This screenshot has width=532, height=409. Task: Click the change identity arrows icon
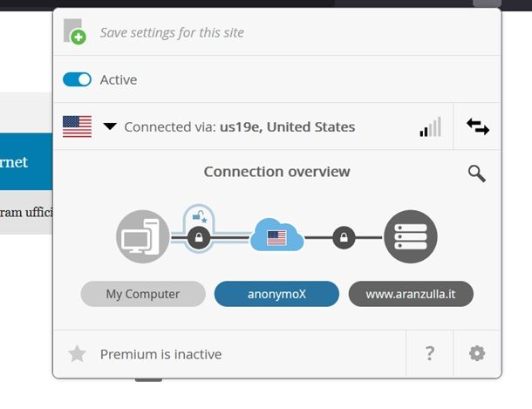[478, 126]
